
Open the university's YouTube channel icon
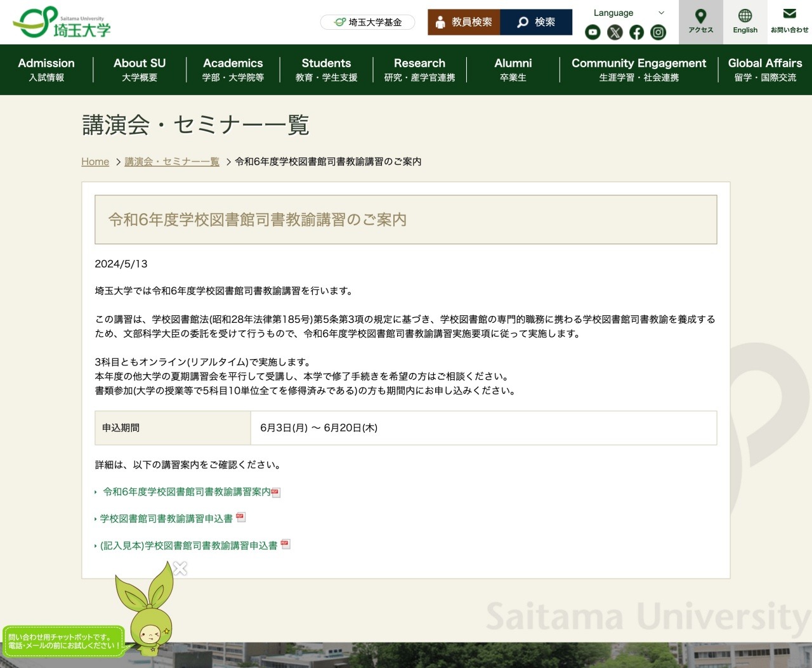[x=592, y=32]
